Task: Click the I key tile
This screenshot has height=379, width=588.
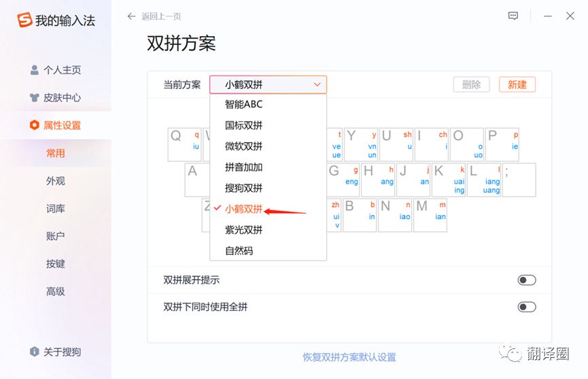Action: coord(432,144)
